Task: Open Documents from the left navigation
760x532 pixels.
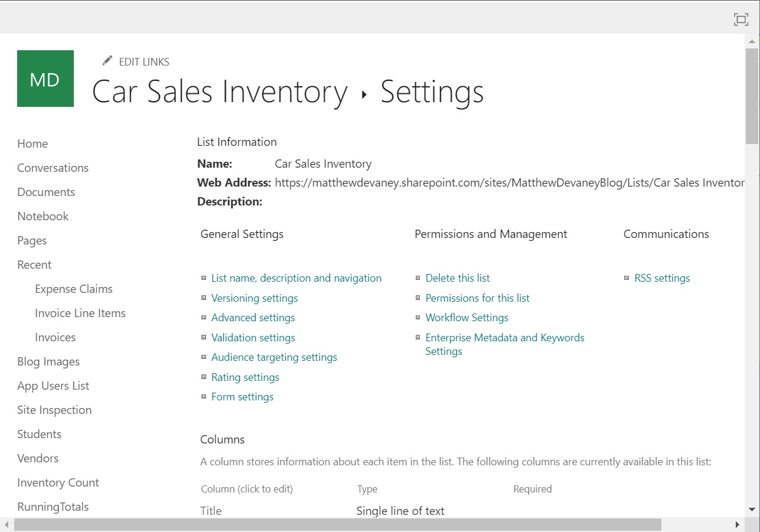Action: click(46, 192)
